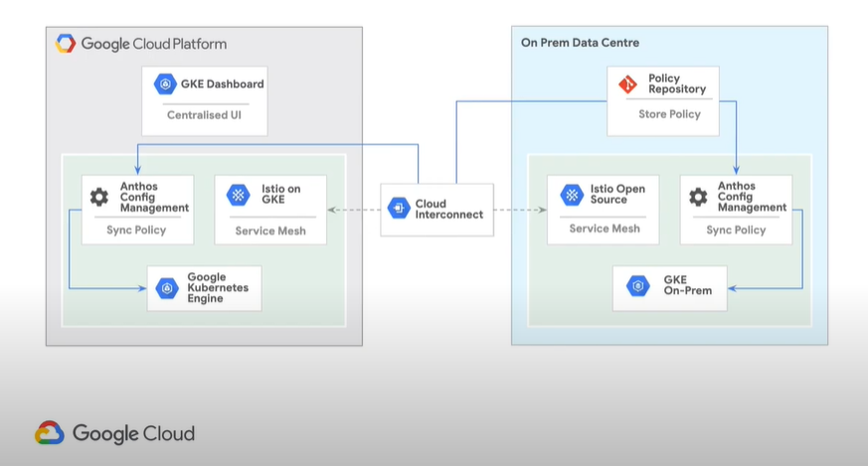This screenshot has height=466, width=868.
Task: Click "Service Mesh" under Istio on GKE
Action: click(x=270, y=231)
